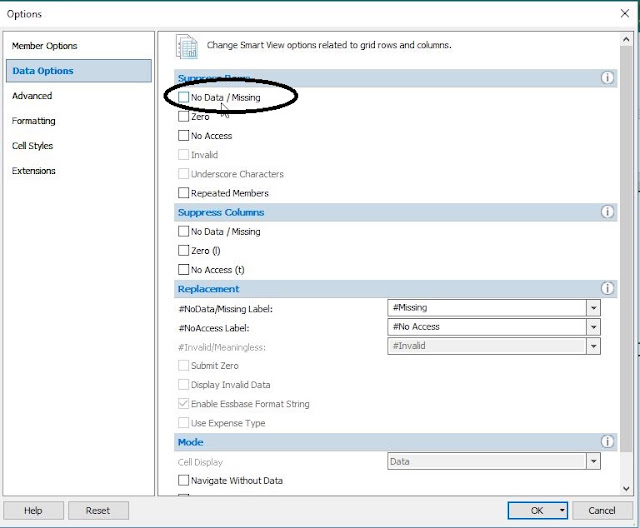The image size is (640, 528).
Task: Open info for Suppress Rows section
Action: (x=607, y=78)
